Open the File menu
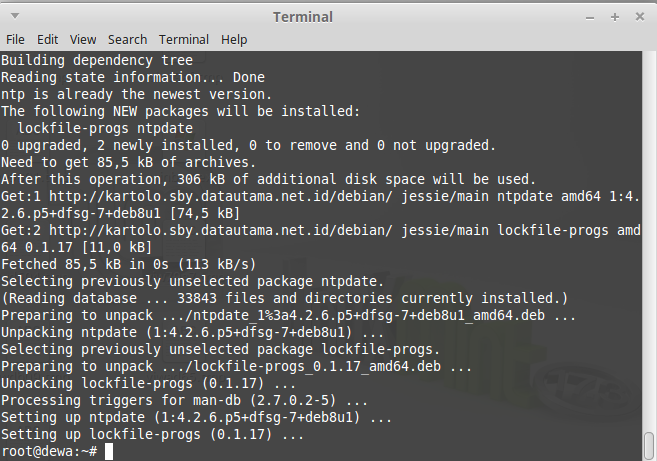The width and height of the screenshot is (657, 461). [15, 40]
